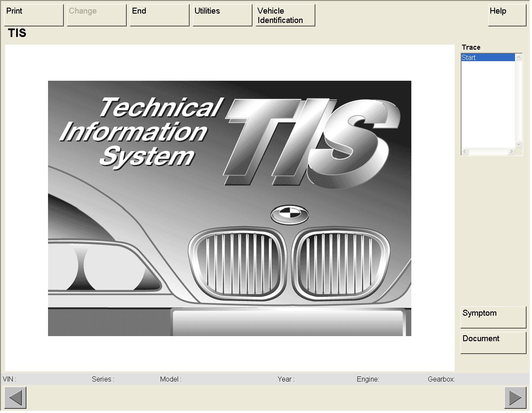532x413 pixels.
Task: Click the VIN field in status bar
Action: click(9, 379)
